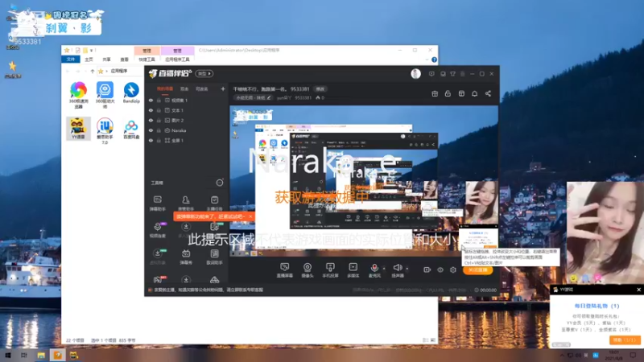Open the virtual avatar download tool

pyautogui.click(x=157, y=257)
